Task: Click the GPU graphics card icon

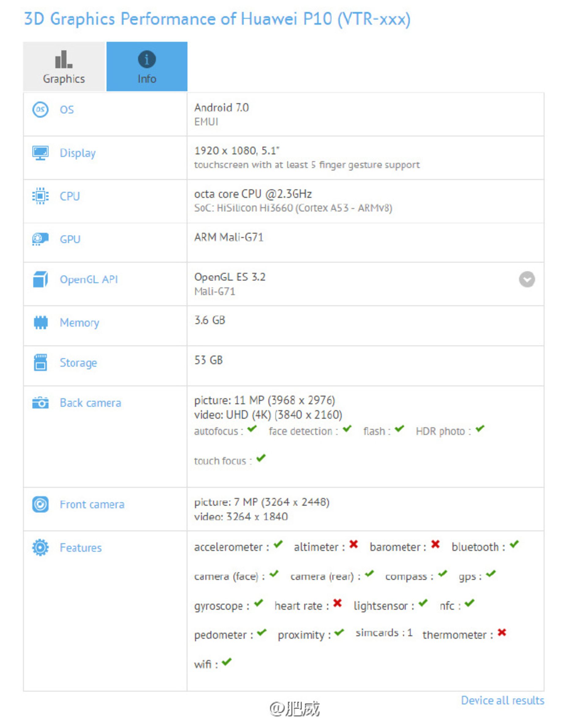Action: (40, 239)
